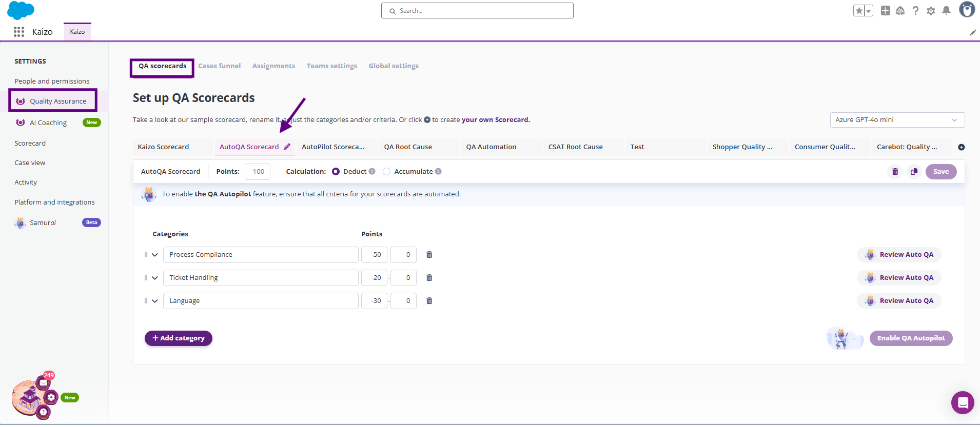Open the user profile avatar
The height and width of the screenshot is (427, 980).
tap(967, 10)
